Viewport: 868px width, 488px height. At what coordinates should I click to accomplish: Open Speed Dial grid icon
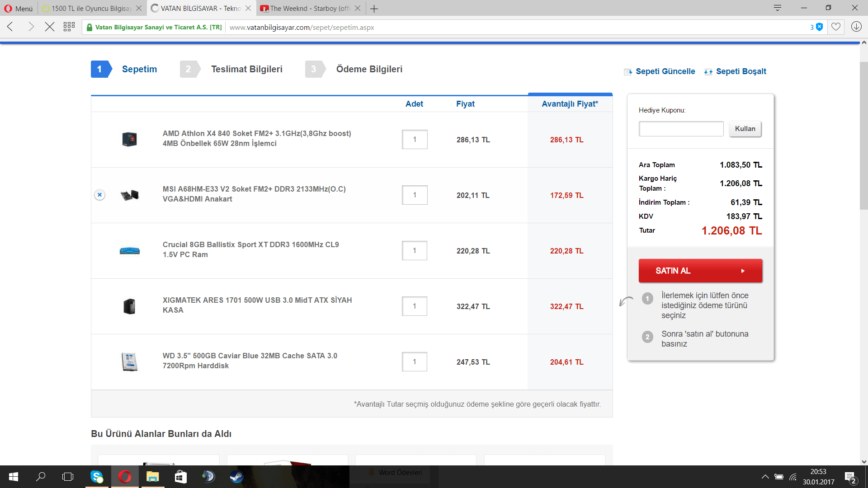pyautogui.click(x=69, y=27)
